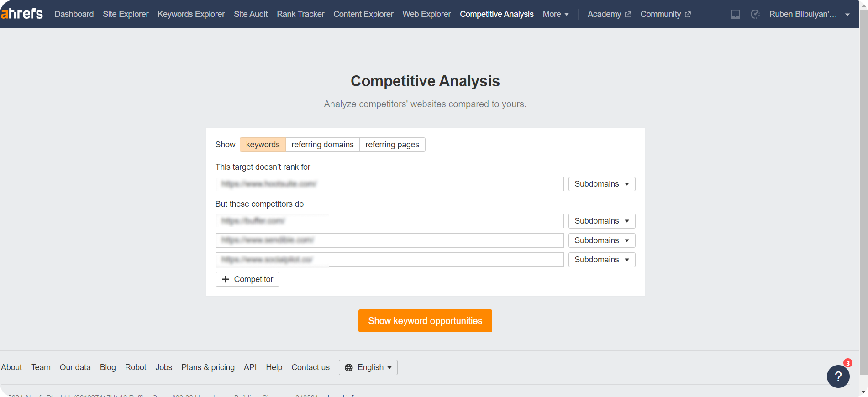Click the buffer competitor URL field
This screenshot has width=868, height=397.
(x=389, y=221)
